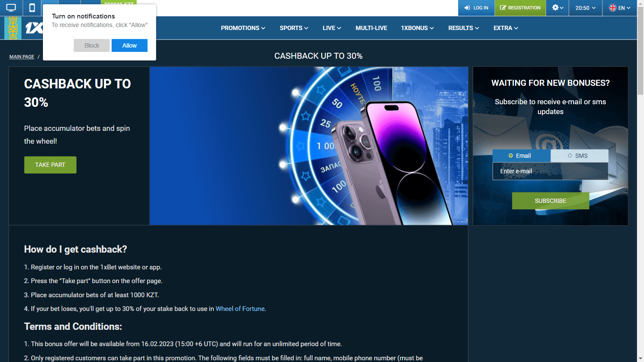
Task: Select the Email subscription option
Action: coord(521,156)
